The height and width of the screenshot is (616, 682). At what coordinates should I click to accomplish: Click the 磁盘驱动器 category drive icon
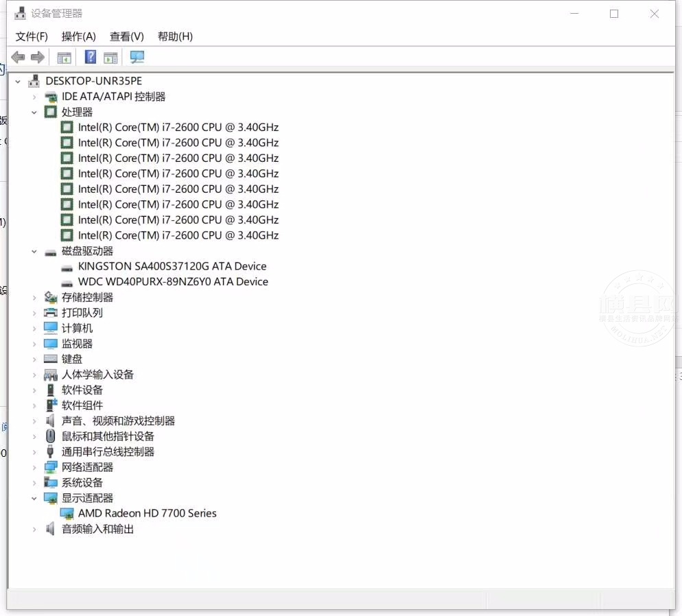(x=51, y=252)
